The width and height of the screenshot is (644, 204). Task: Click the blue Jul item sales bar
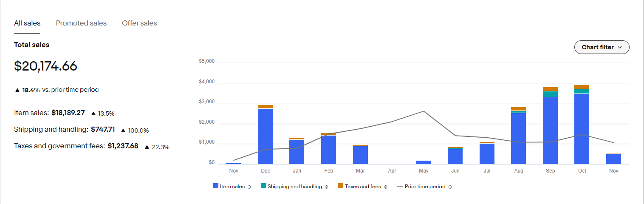[x=487, y=154]
